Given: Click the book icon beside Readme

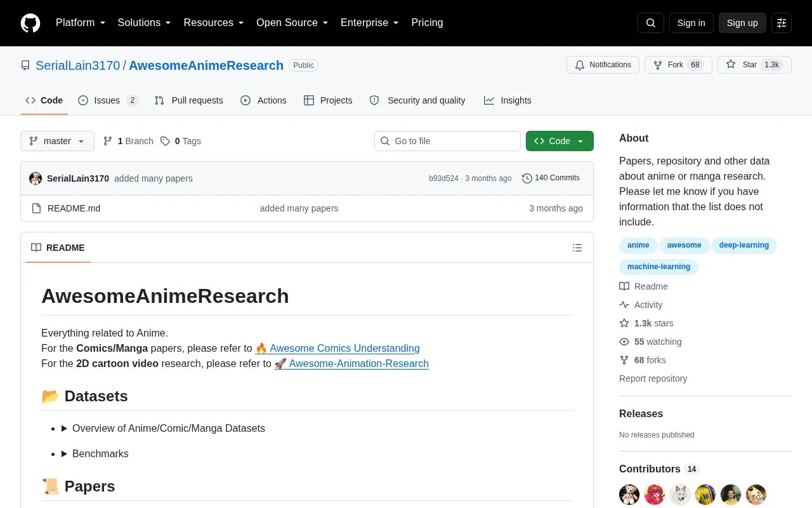Looking at the screenshot, I should tap(624, 286).
